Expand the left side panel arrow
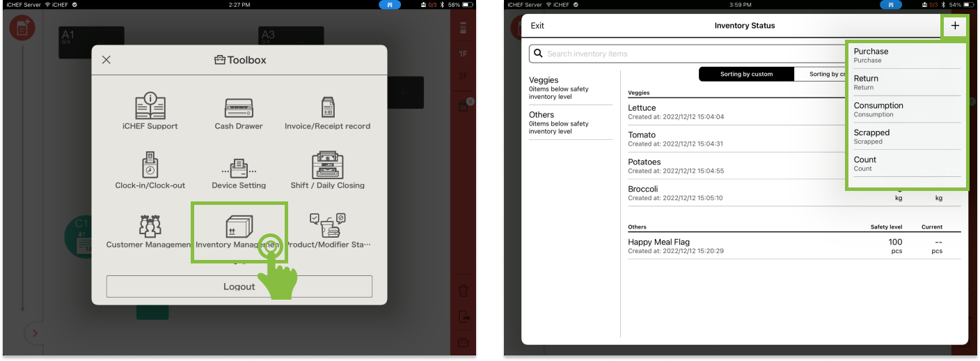The width and height of the screenshot is (980, 361). point(35,334)
